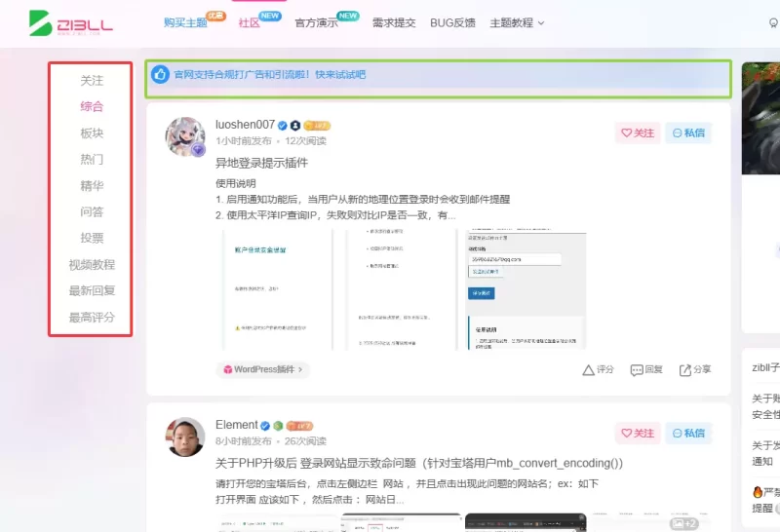The image size is (780, 532).
Task: Open the 需求提交 nav link
Action: [394, 22]
